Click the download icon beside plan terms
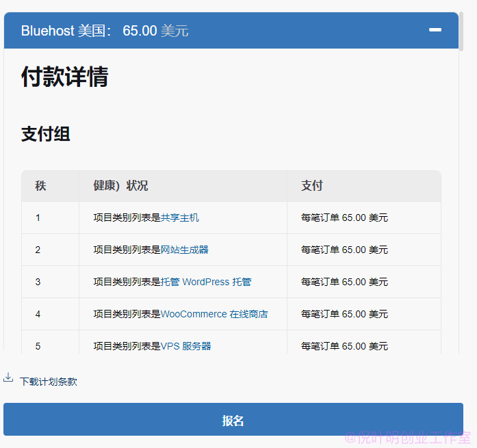The height and width of the screenshot is (448, 477). (8, 378)
